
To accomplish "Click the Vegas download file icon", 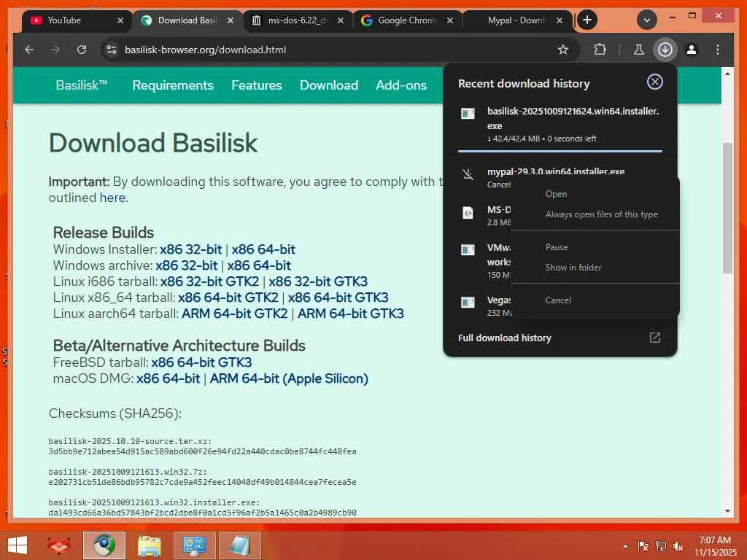I will (x=468, y=302).
